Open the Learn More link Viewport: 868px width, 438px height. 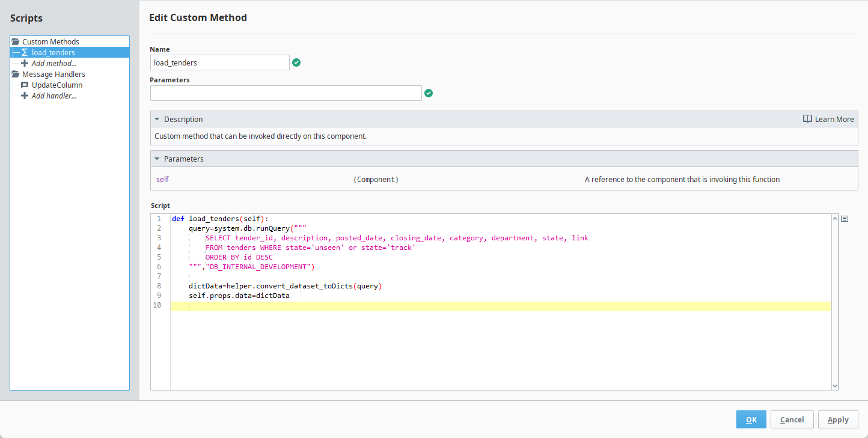[x=834, y=119]
